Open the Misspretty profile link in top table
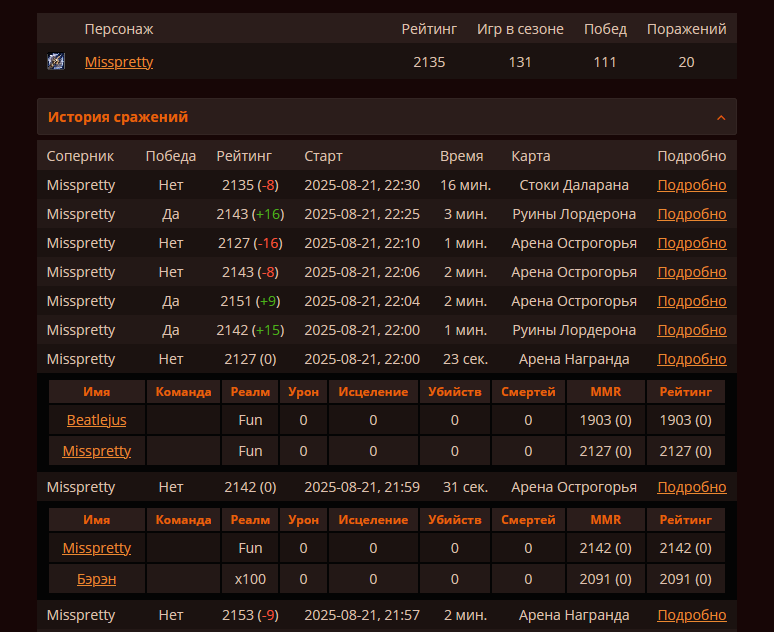Image resolution: width=774 pixels, height=632 pixels. [119, 62]
